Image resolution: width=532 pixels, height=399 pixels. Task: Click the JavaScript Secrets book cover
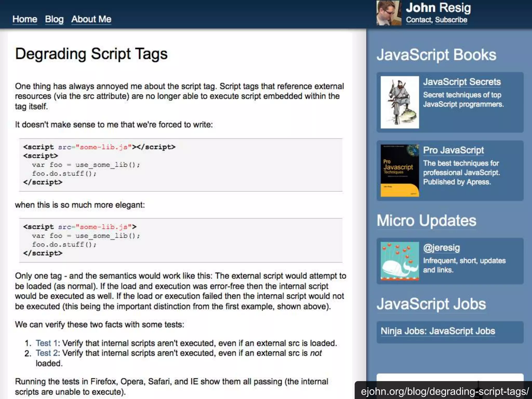(400, 102)
